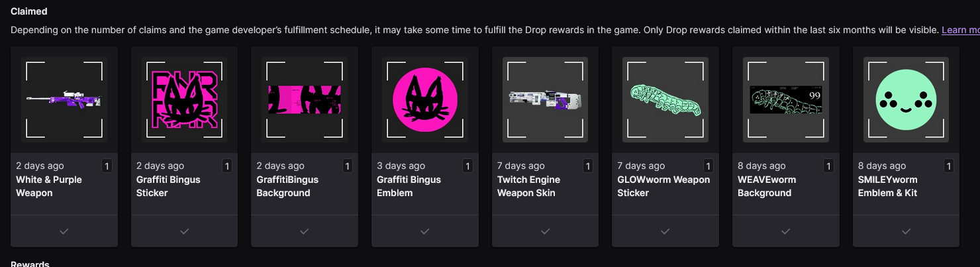Select the GraffitiBingus Background image
This screenshot has height=267, width=980.
(x=305, y=100)
